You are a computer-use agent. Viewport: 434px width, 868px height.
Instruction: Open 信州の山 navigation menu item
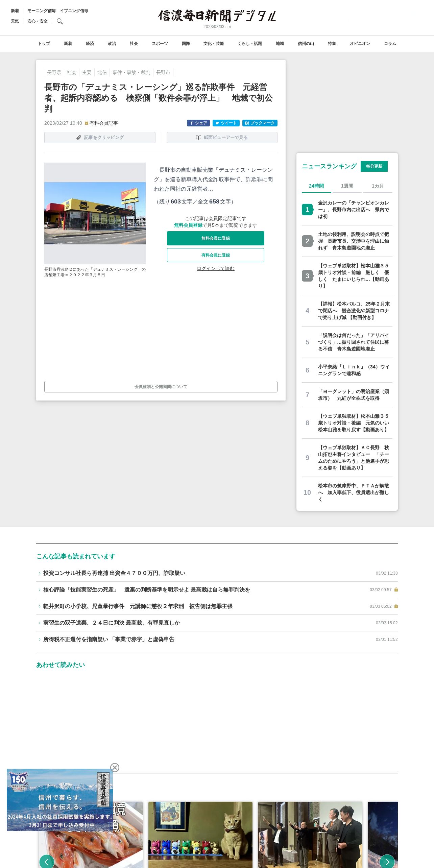(x=306, y=44)
